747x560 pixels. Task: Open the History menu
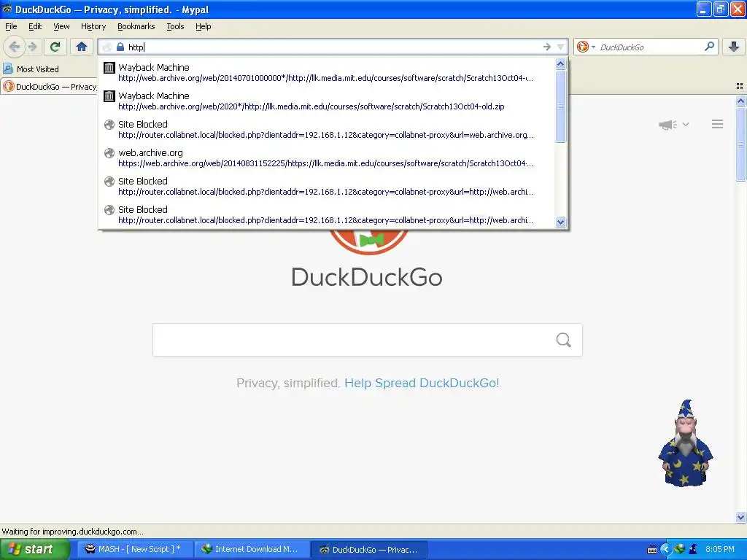click(93, 26)
